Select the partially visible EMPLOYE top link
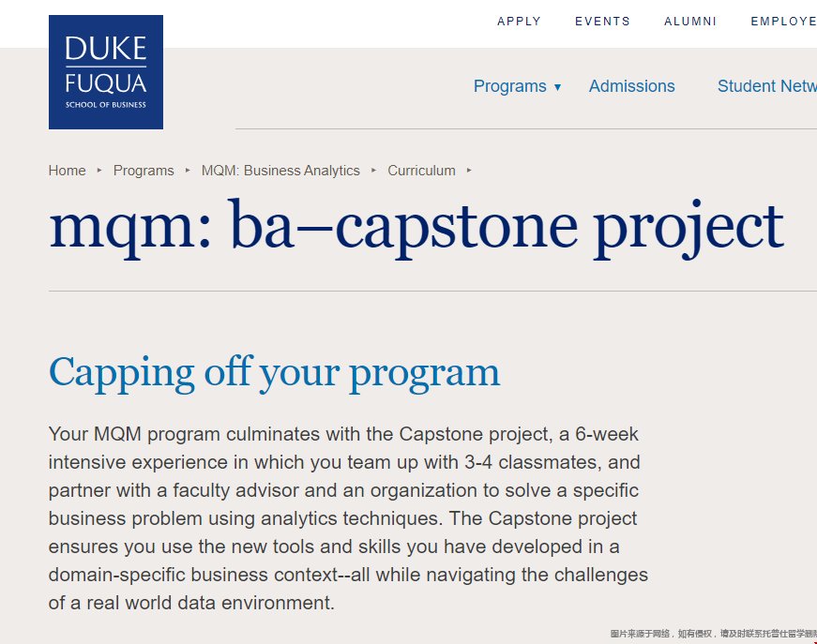The image size is (817, 644). [783, 22]
